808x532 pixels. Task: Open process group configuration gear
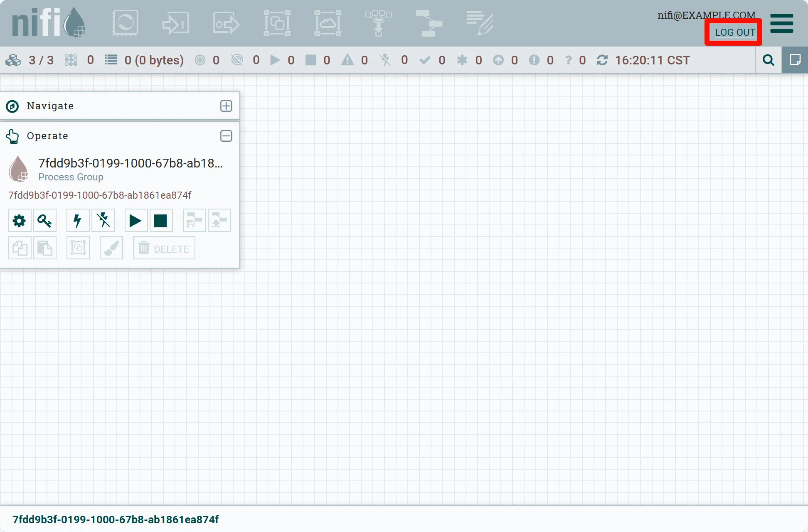(20, 221)
